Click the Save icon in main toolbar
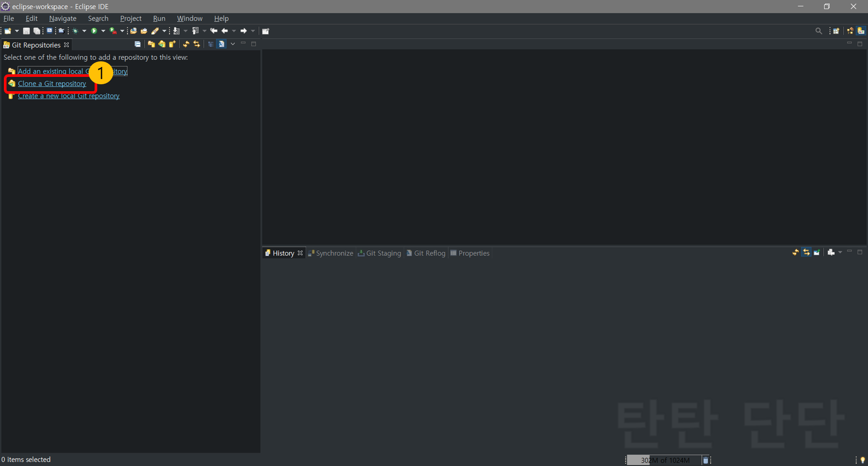This screenshot has width=868, height=466. point(26,31)
